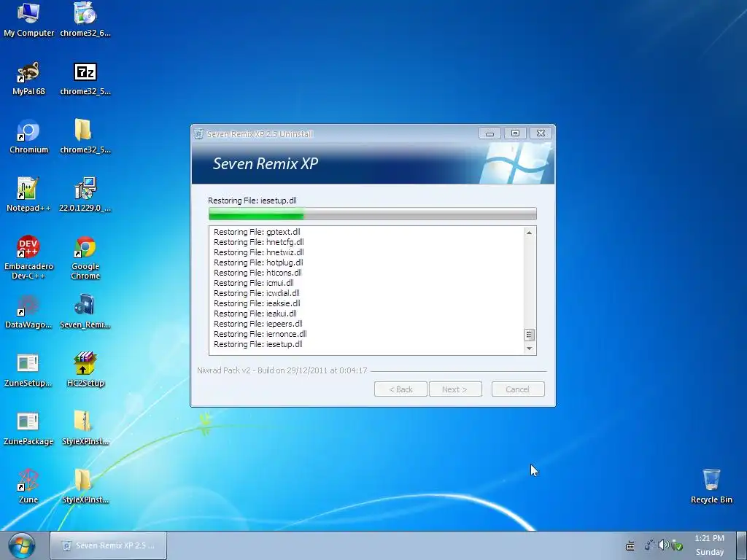Click the Niwrad Pack v2 build text

point(282,370)
